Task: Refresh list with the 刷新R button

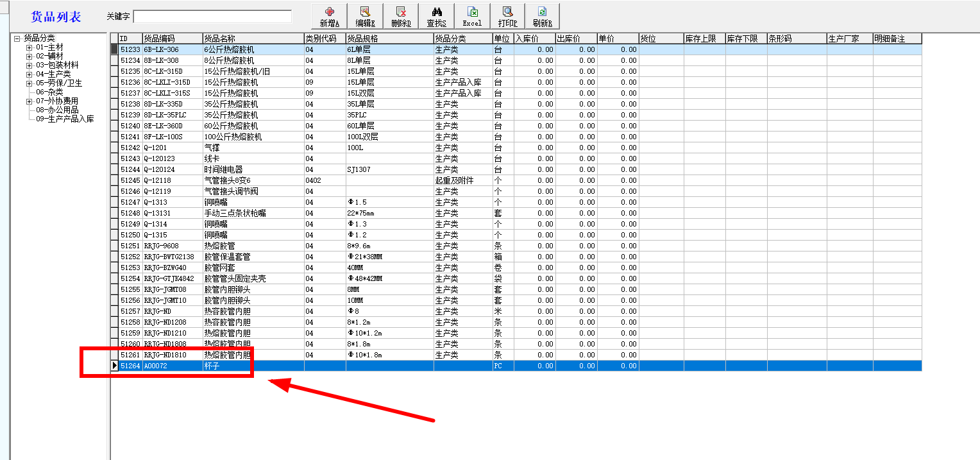Action: click(x=542, y=16)
